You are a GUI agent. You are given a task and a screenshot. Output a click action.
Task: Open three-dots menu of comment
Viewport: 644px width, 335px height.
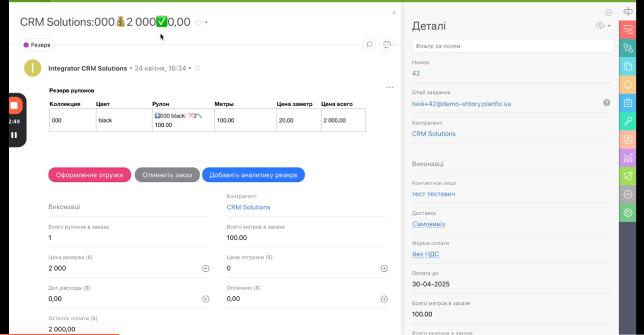pos(390,87)
